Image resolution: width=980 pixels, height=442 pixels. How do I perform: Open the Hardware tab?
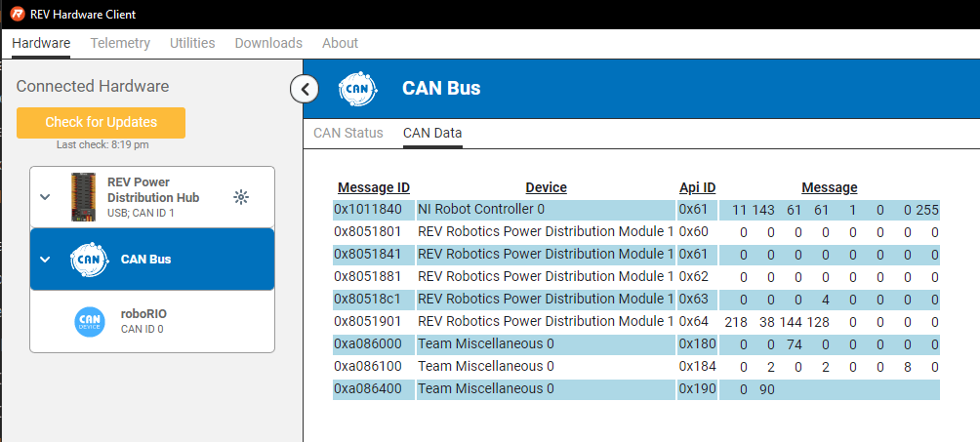(x=41, y=43)
